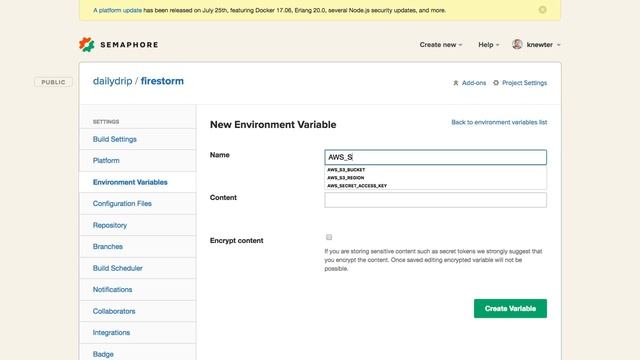Go to Project Settings
640x360 pixels.
(x=524, y=83)
